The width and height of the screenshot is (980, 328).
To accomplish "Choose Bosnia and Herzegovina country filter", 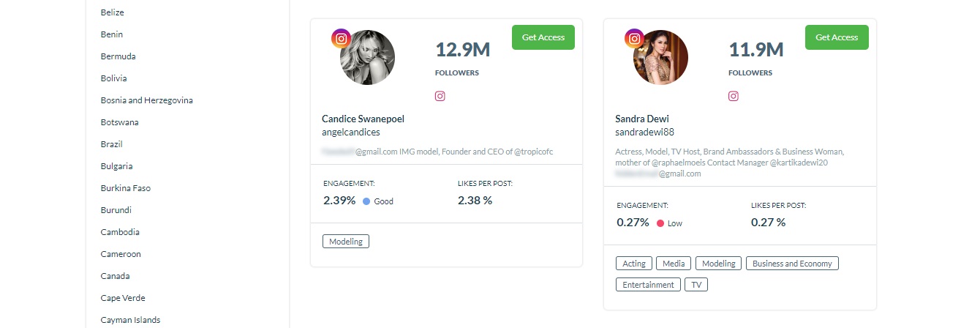I will (147, 100).
